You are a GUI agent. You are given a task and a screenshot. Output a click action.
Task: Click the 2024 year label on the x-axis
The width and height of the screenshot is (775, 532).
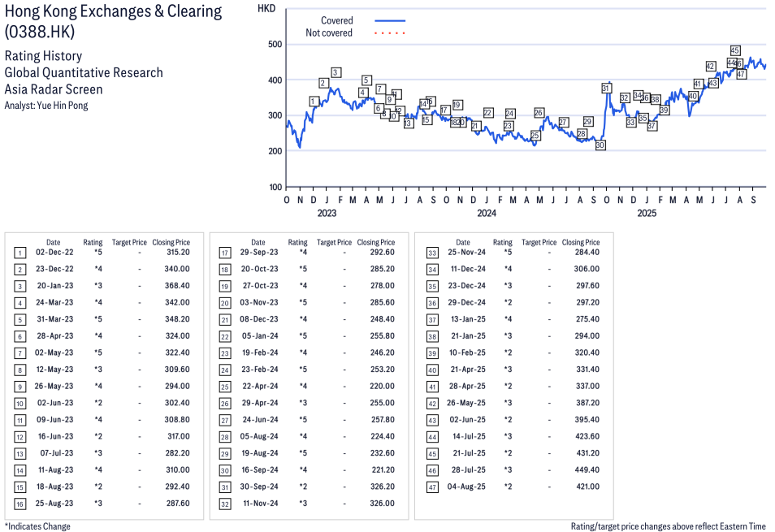pyautogui.click(x=487, y=214)
